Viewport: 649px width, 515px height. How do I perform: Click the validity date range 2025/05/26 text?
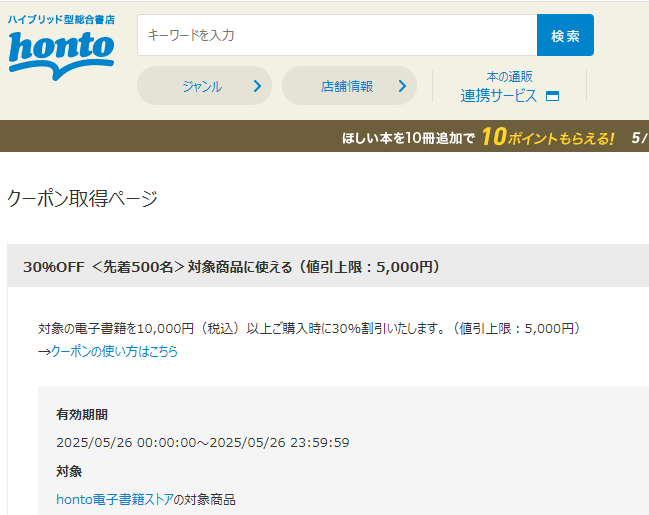coord(203,443)
